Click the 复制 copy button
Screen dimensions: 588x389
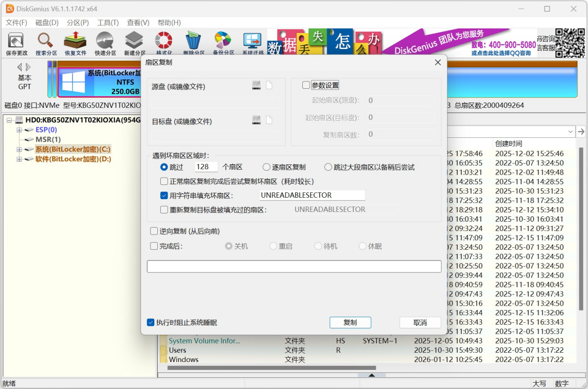[350, 322]
